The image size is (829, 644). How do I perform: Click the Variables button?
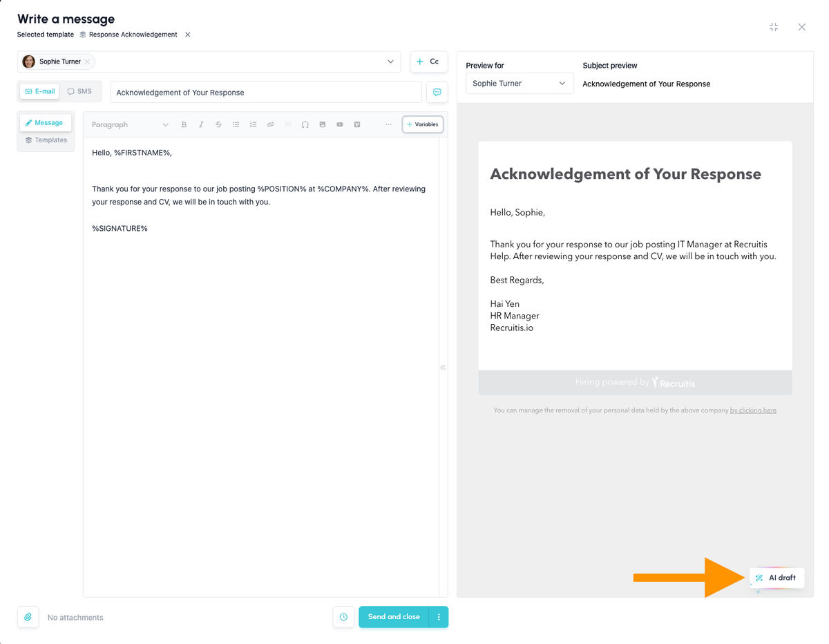click(x=423, y=124)
